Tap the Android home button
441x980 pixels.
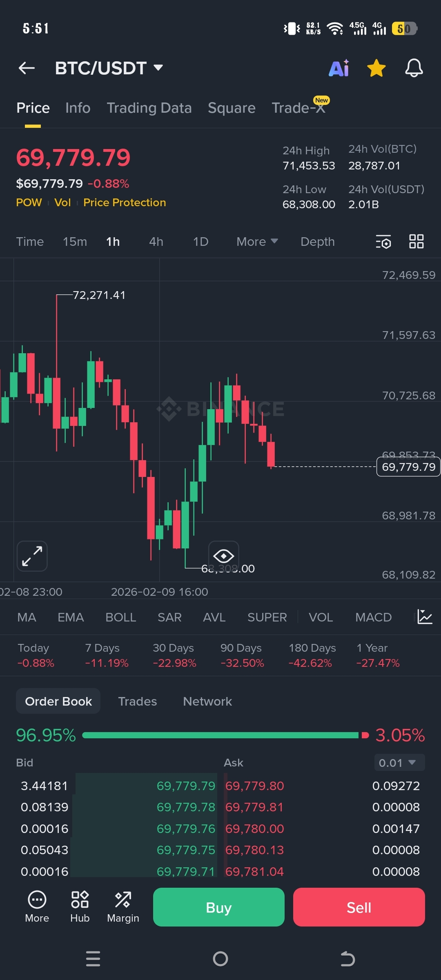[220, 958]
